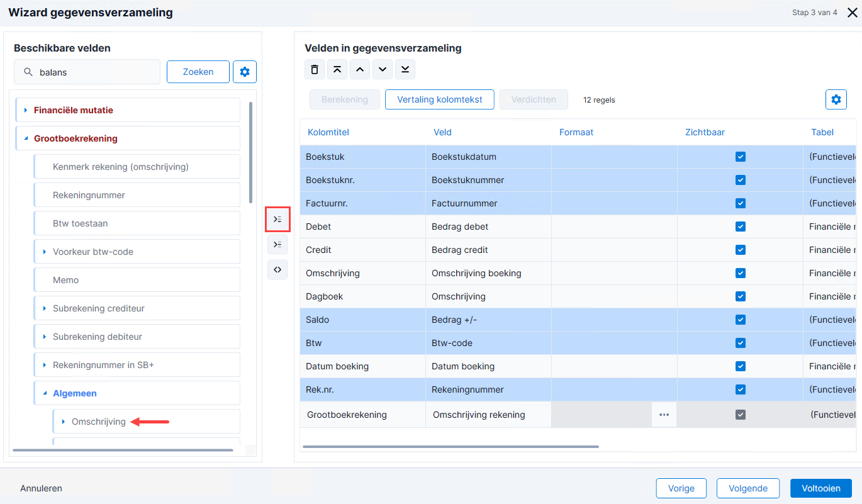
Task: Expand Subrekening crediteur tree item
Action: (45, 308)
